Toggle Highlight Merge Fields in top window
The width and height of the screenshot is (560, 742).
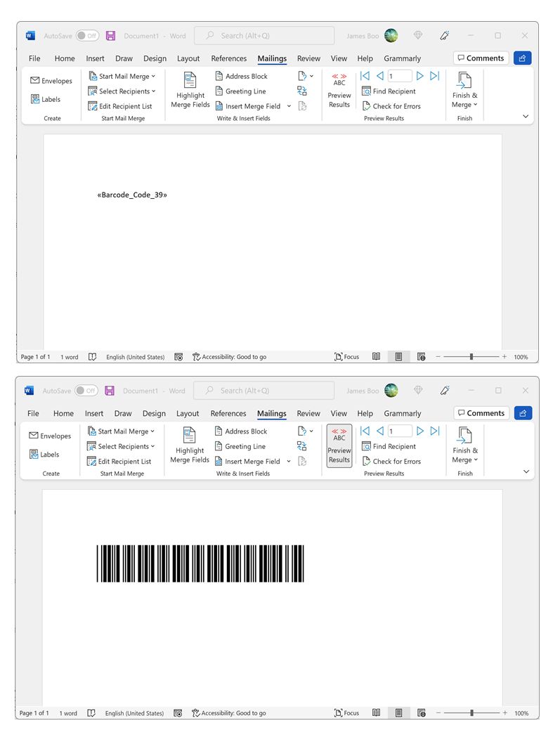point(190,91)
